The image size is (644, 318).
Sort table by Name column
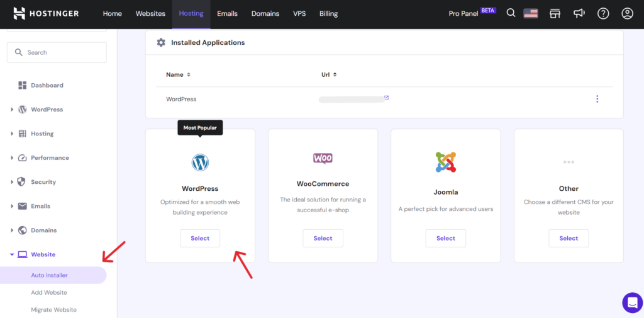pos(178,75)
